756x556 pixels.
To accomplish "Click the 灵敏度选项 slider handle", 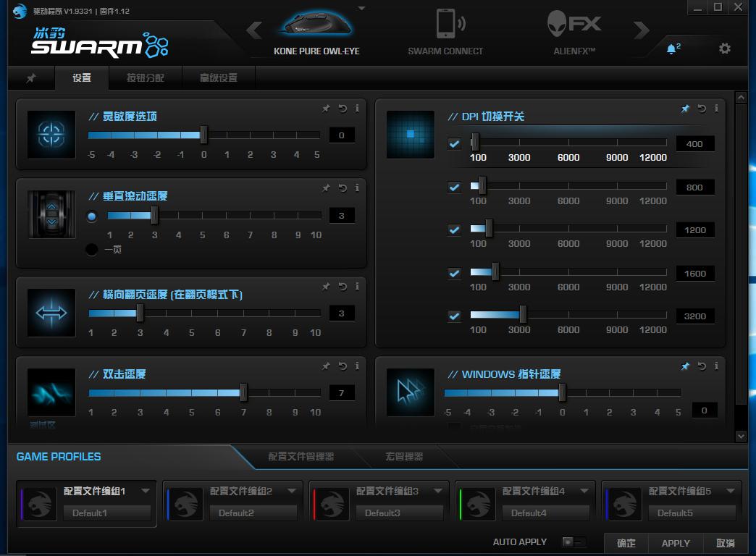I will (203, 135).
